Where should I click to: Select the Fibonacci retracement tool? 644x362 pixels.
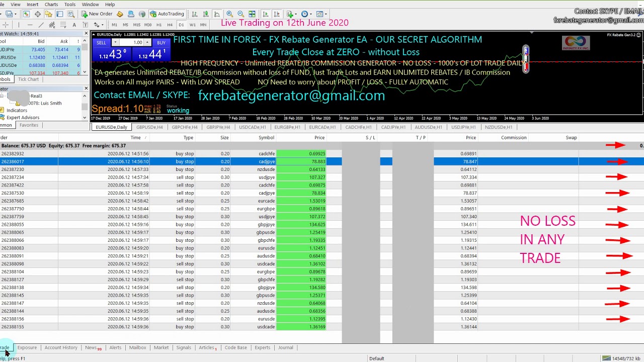(63, 25)
